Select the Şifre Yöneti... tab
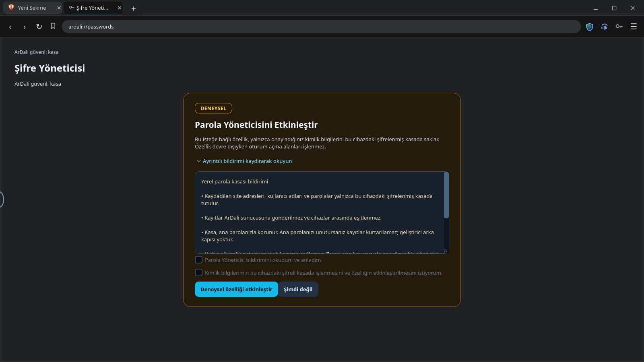644x362 pixels. point(93,8)
